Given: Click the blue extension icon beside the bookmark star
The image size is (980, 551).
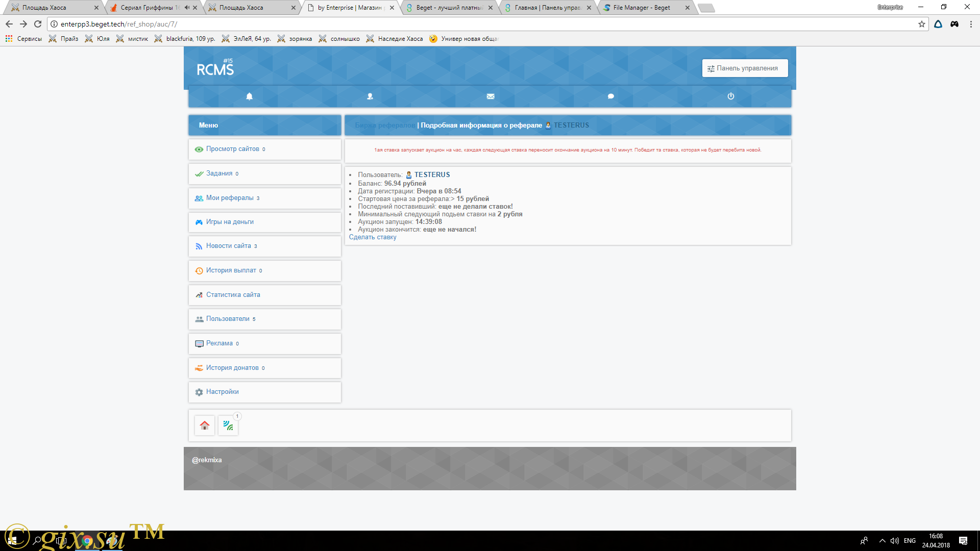Looking at the screenshot, I should point(938,24).
